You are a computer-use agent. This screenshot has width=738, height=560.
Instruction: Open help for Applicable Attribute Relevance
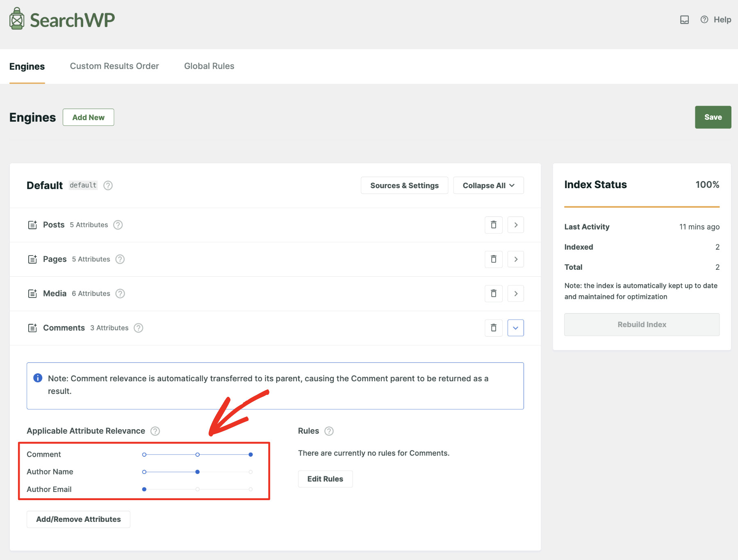pos(155,431)
